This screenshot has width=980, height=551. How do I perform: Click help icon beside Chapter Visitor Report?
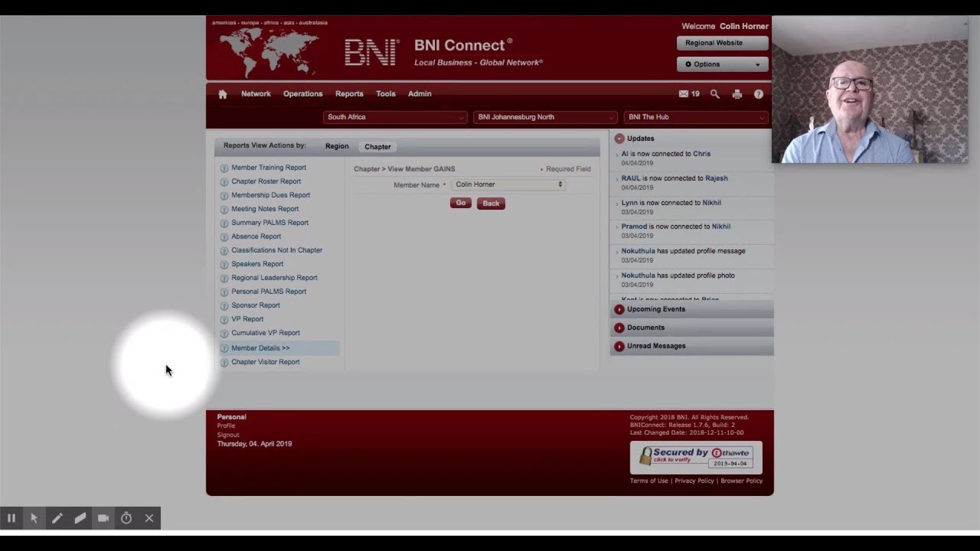224,363
